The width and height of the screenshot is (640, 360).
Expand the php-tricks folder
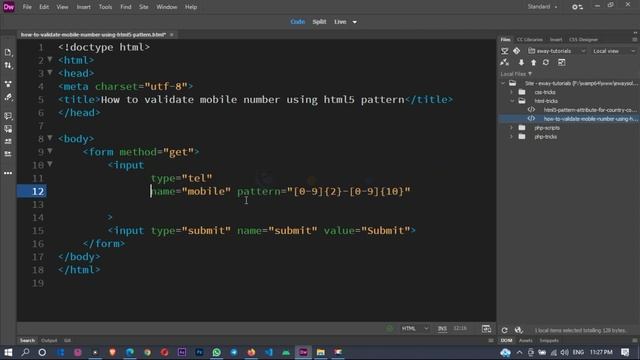point(511,137)
